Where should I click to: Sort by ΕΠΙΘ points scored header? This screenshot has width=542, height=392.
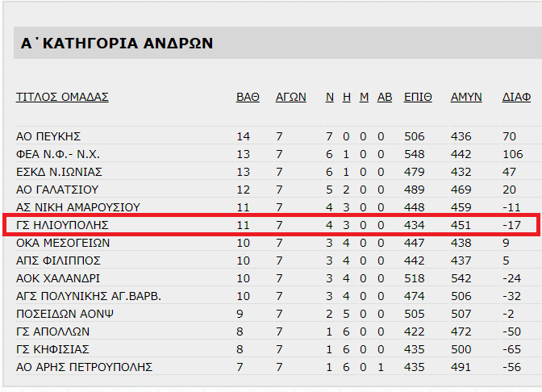[418, 97]
